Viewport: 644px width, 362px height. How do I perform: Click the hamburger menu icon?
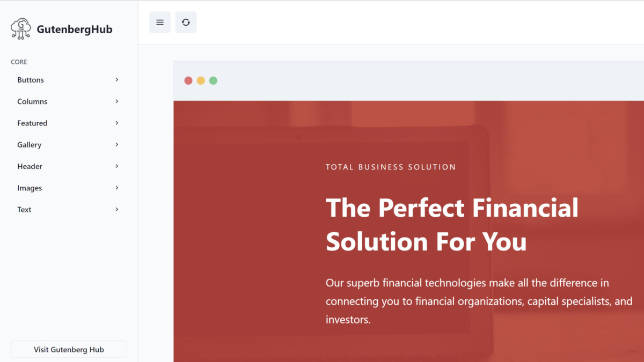pos(159,22)
